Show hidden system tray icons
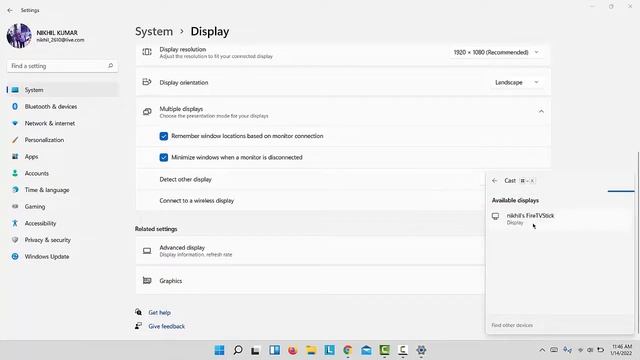640x360 pixels. click(x=542, y=350)
